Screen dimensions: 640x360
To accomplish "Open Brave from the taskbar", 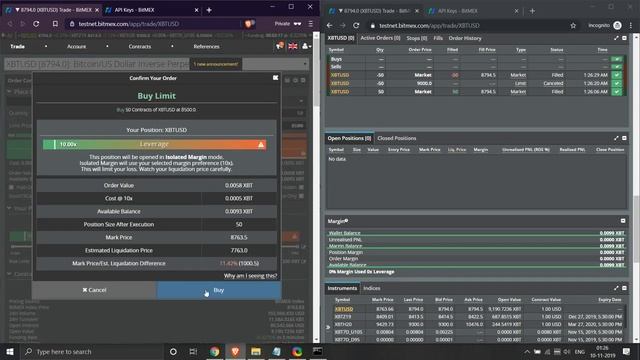I will click(235, 351).
